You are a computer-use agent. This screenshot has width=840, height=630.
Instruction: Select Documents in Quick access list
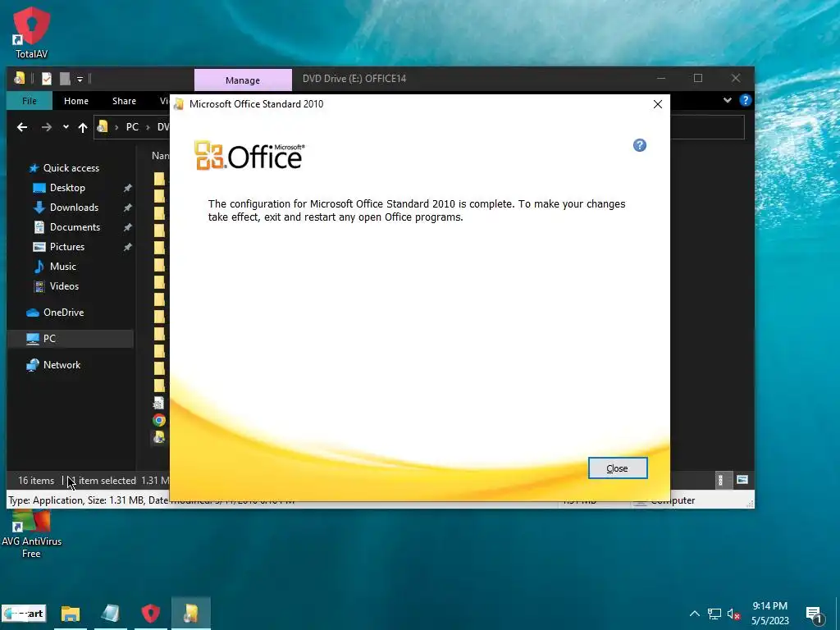point(75,227)
